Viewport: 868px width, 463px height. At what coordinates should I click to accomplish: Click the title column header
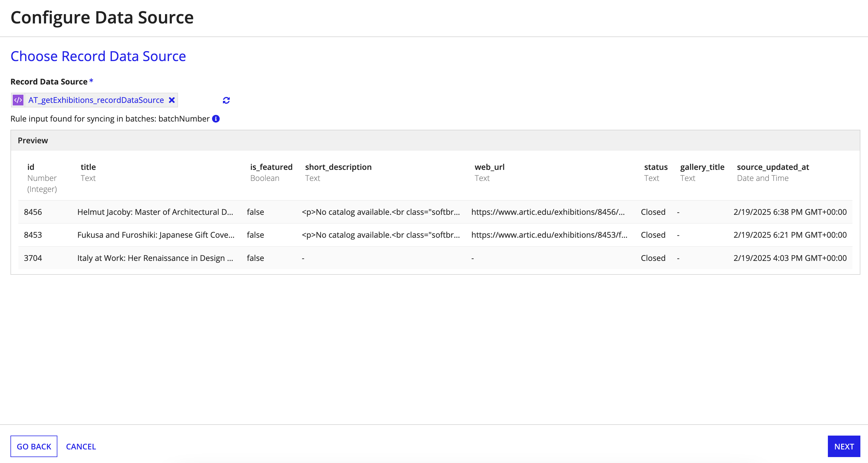pos(88,167)
